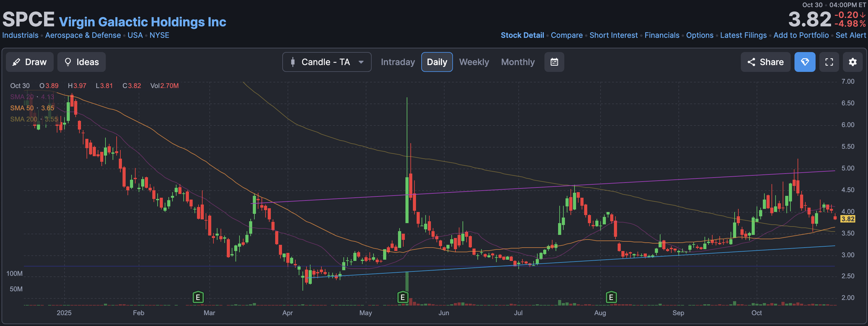Select the SMA 200 indicator label
The height and width of the screenshot is (326, 868).
pos(34,119)
